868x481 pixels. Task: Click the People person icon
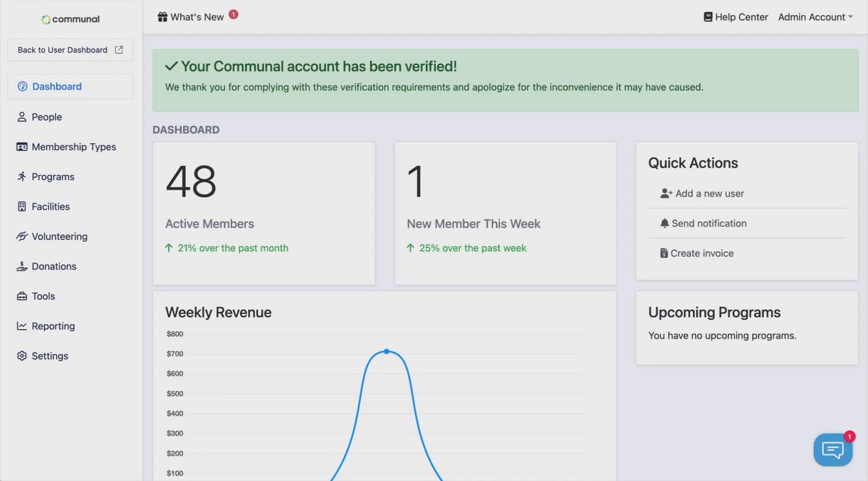click(x=22, y=117)
